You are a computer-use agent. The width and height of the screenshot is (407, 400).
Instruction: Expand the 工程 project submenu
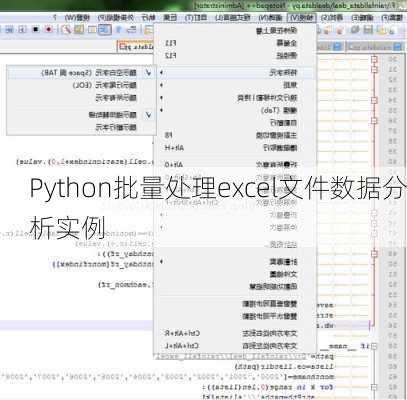click(235, 262)
